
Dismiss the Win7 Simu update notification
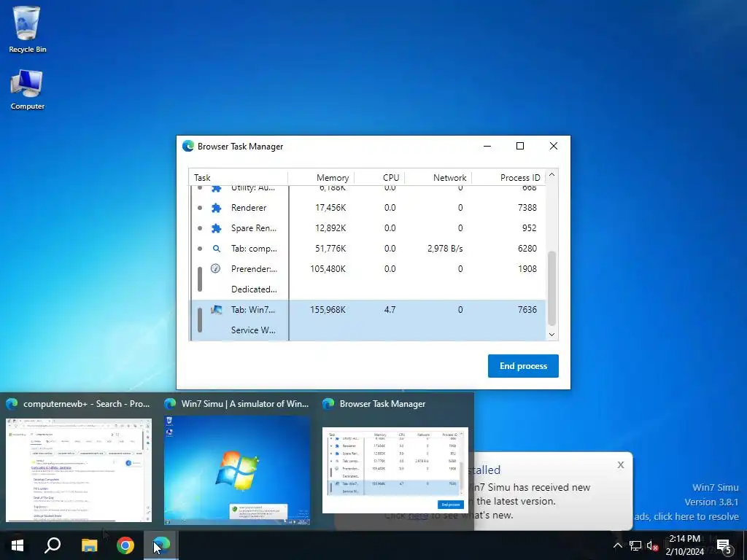coord(620,464)
